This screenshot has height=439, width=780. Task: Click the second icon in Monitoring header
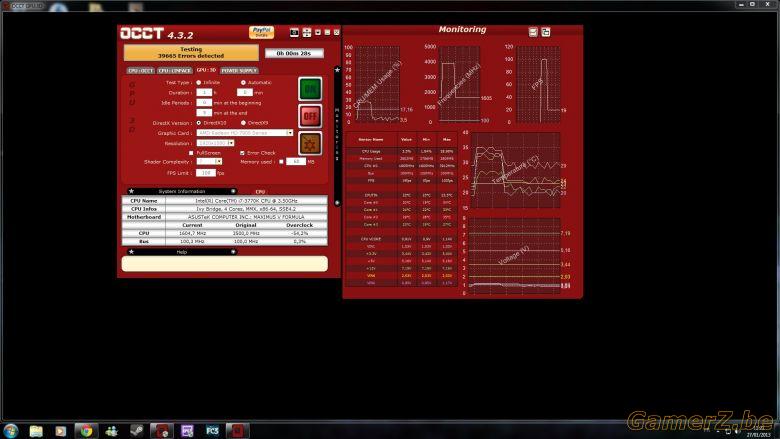[545, 32]
